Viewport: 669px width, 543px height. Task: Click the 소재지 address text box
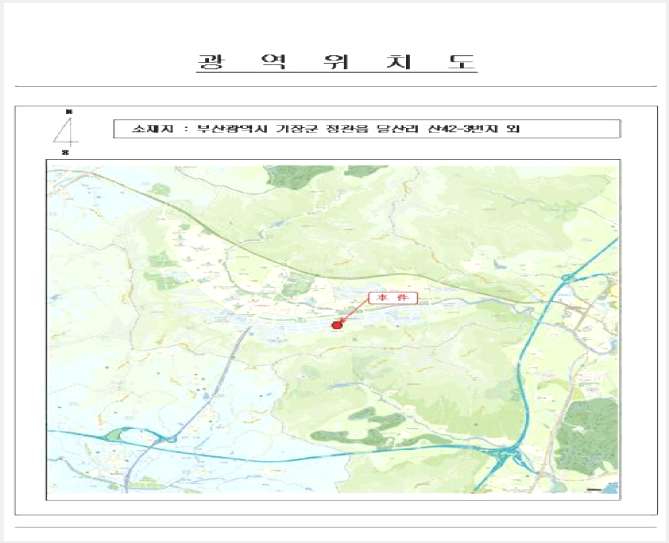(366, 129)
